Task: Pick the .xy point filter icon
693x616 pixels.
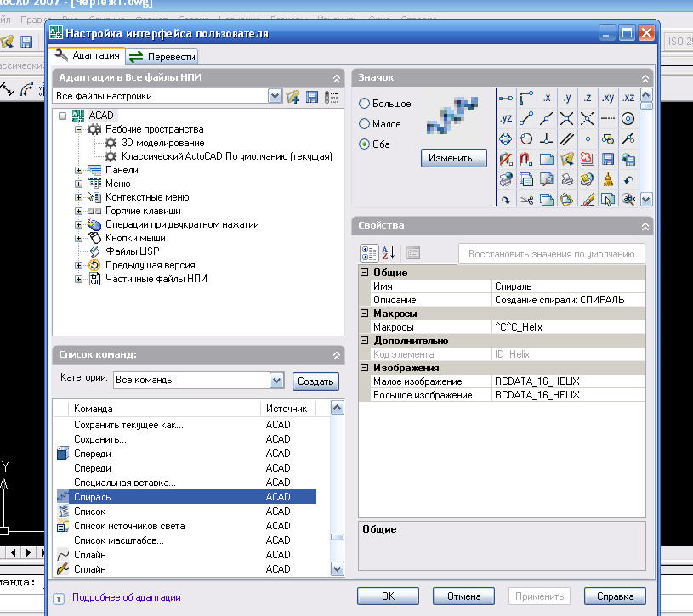Action: coord(608,98)
